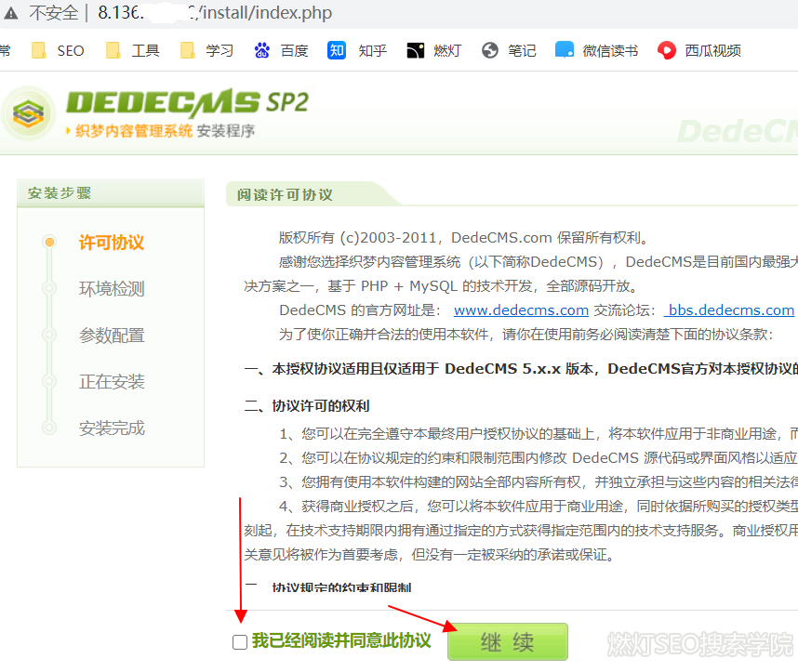Image resolution: width=798 pixels, height=672 pixels.
Task: Open the 学习 bookmark folder
Action: click(x=207, y=50)
